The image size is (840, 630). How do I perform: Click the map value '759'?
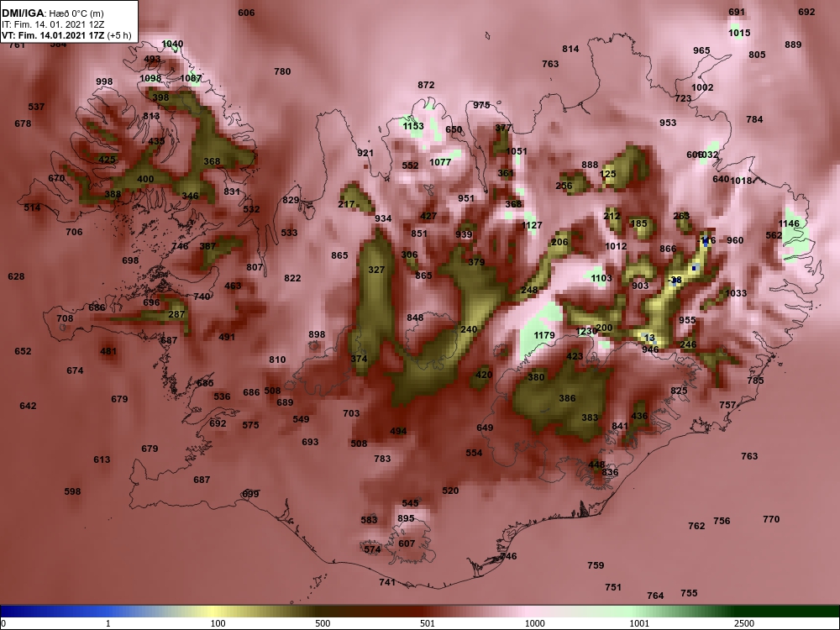pyautogui.click(x=596, y=564)
